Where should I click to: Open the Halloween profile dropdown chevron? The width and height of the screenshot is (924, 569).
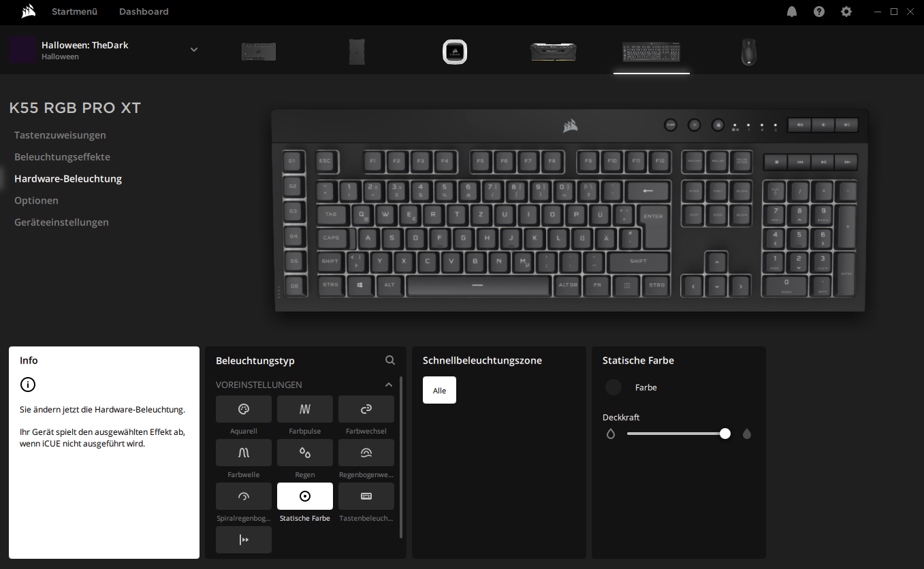(x=194, y=50)
